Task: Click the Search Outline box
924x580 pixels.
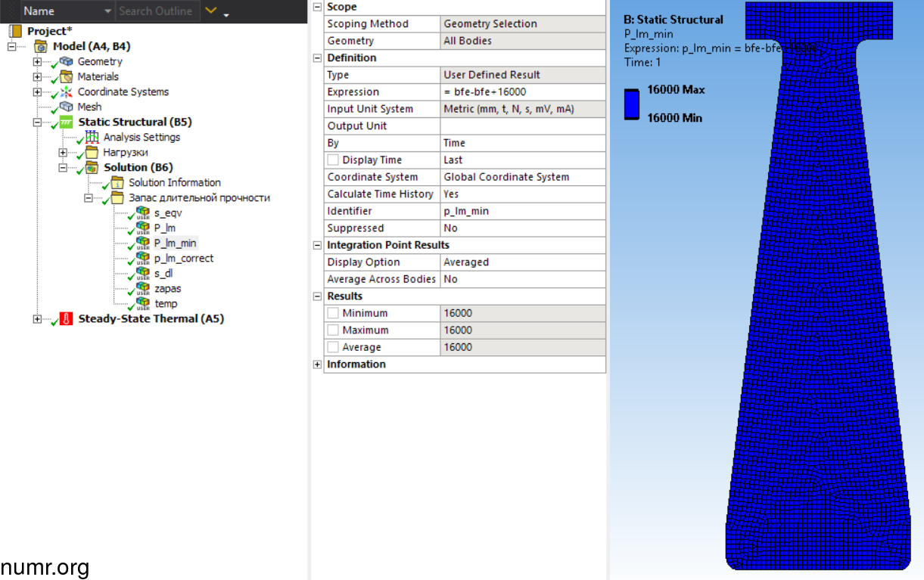Action: tap(155, 11)
